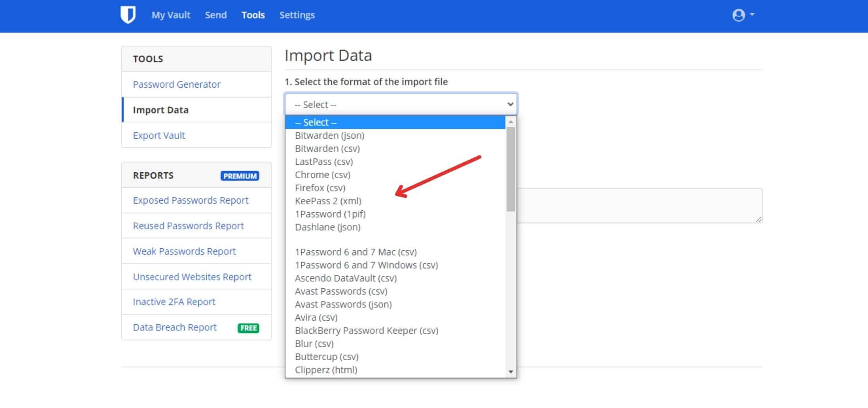Click the import data text area

639,206
